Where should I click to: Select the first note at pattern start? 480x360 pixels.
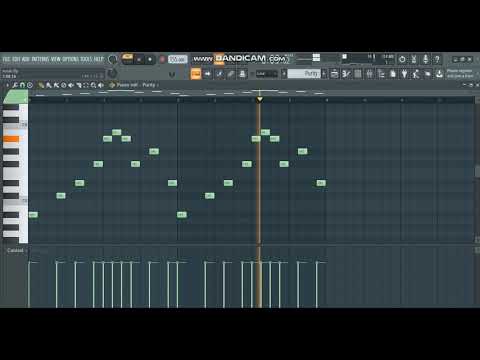click(33, 215)
